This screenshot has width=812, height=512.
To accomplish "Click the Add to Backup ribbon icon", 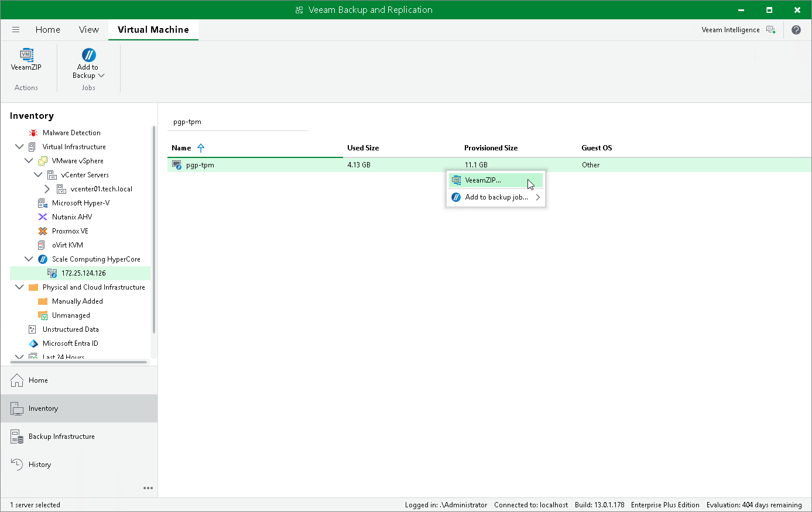I will 88,55.
